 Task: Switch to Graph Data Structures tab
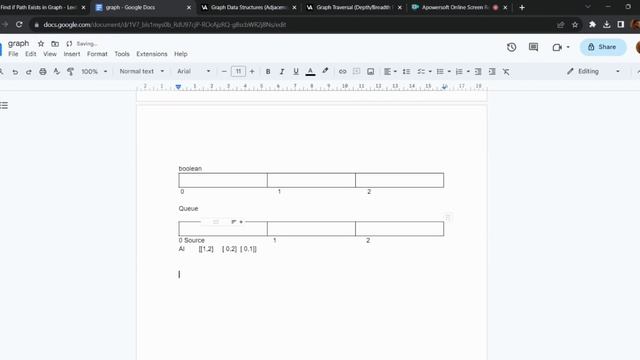(x=249, y=7)
